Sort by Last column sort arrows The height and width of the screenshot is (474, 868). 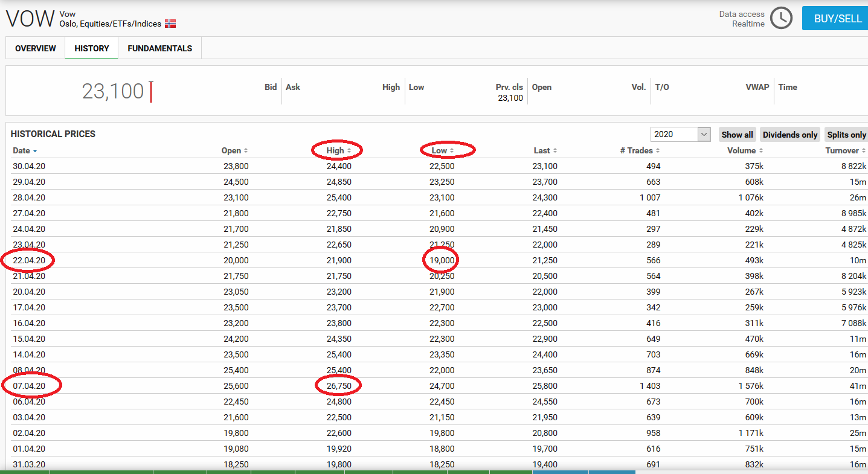[555, 151]
